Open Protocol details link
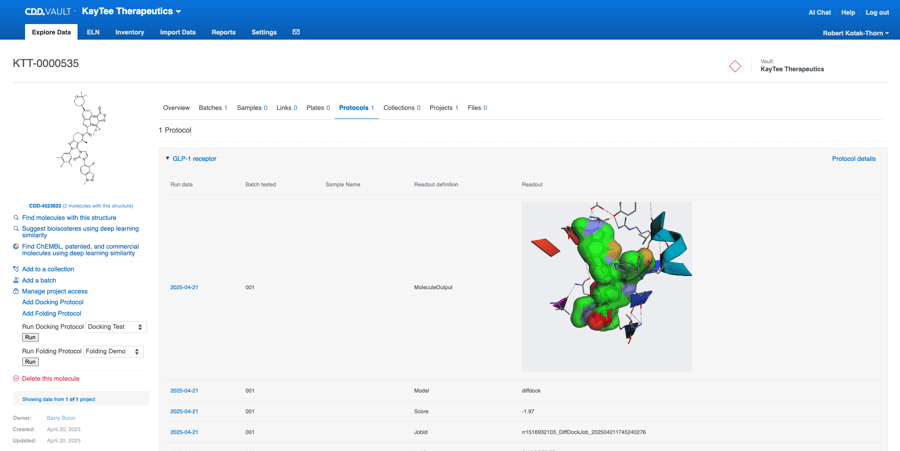The width and height of the screenshot is (900, 451). click(x=854, y=159)
